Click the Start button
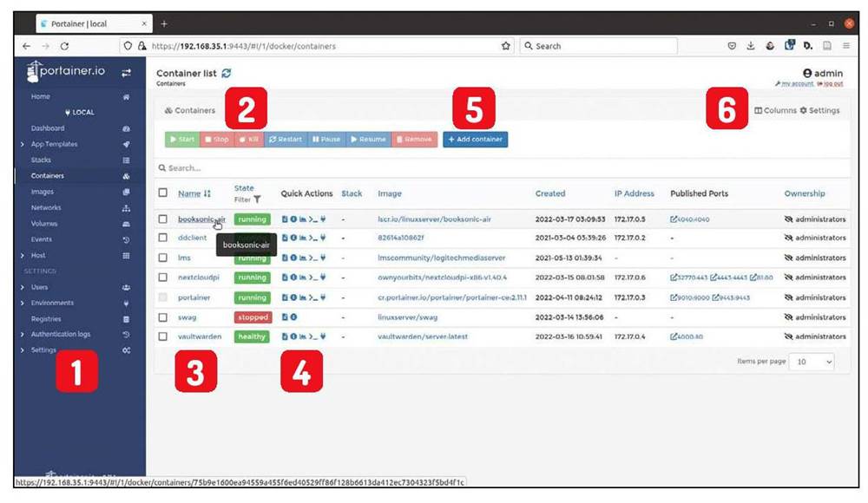 pyautogui.click(x=182, y=140)
